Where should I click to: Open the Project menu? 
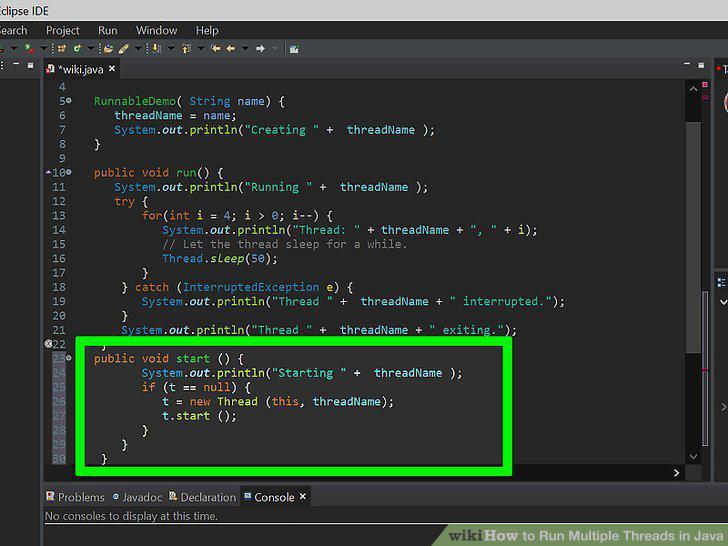(x=63, y=31)
